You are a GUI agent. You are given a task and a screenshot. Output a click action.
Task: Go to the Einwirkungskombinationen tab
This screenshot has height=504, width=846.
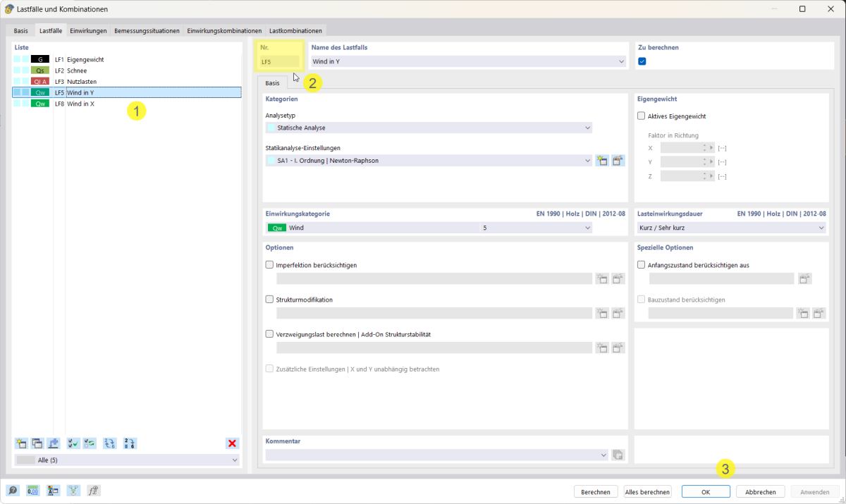[x=224, y=31]
